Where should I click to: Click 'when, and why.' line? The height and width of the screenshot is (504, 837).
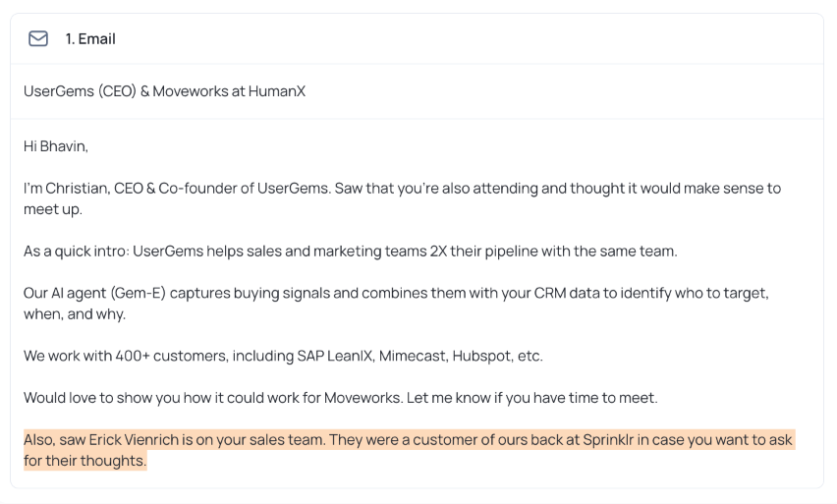75,314
